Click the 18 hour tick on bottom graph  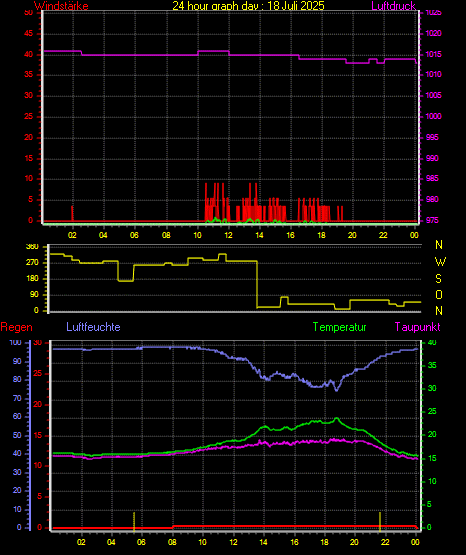click(324, 542)
